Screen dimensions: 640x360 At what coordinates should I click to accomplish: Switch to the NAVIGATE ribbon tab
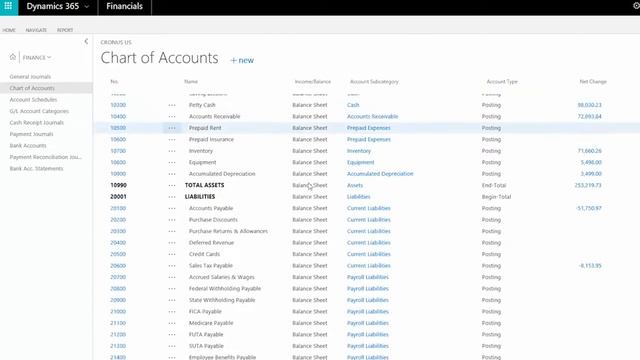tap(36, 30)
